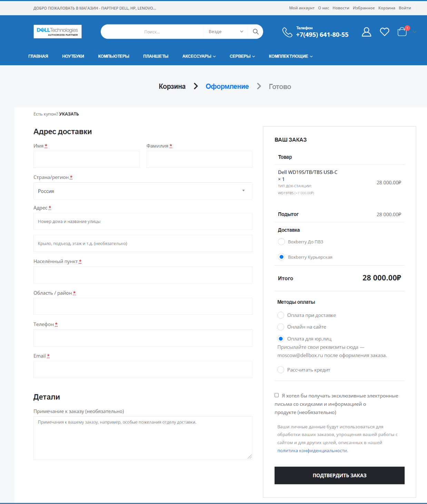The width and height of the screenshot is (427, 504).
Task: Click phone number +7(495) 641-80-55
Action: tap(322, 35)
